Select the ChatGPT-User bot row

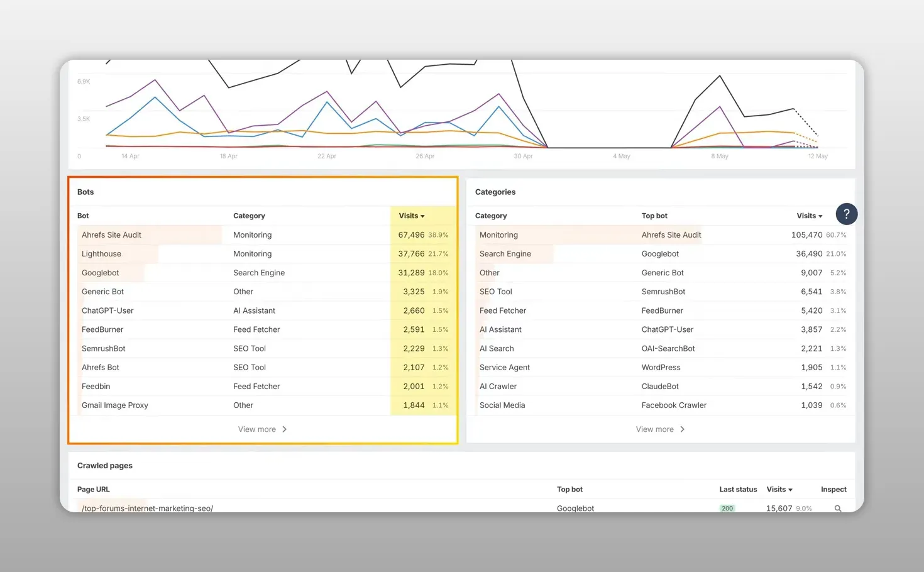coord(263,311)
